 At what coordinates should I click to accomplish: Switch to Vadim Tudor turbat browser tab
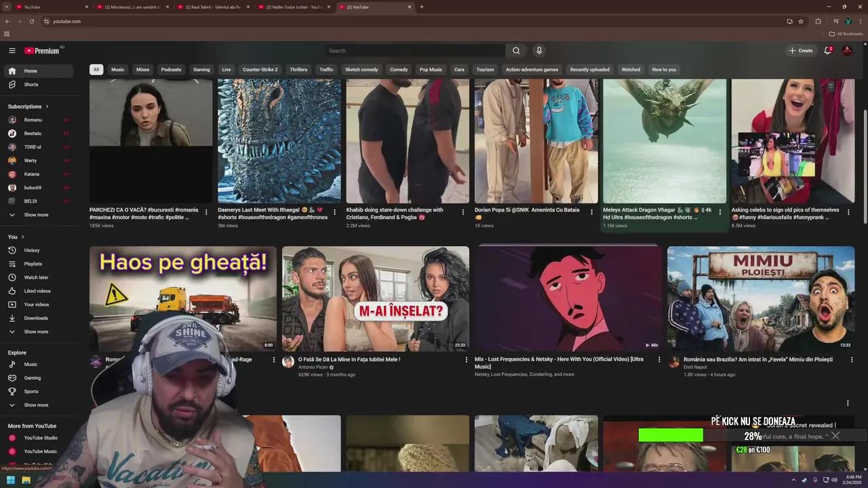294,7
